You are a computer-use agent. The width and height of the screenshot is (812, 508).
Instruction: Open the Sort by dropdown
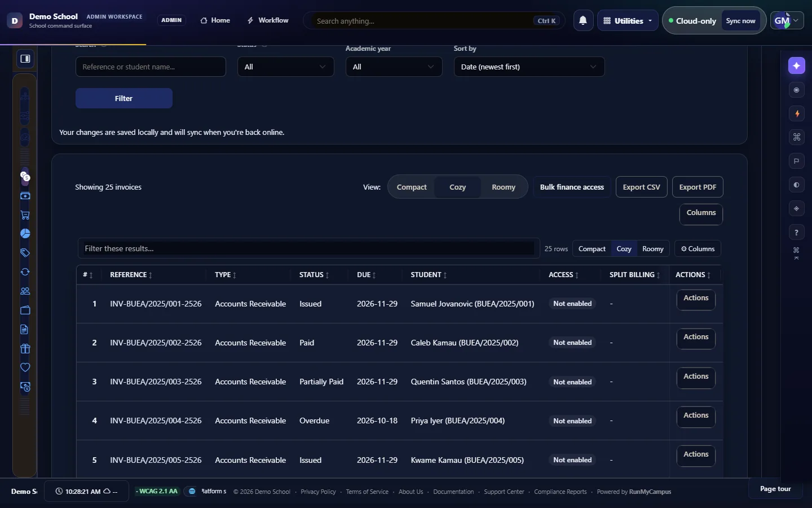coord(529,67)
